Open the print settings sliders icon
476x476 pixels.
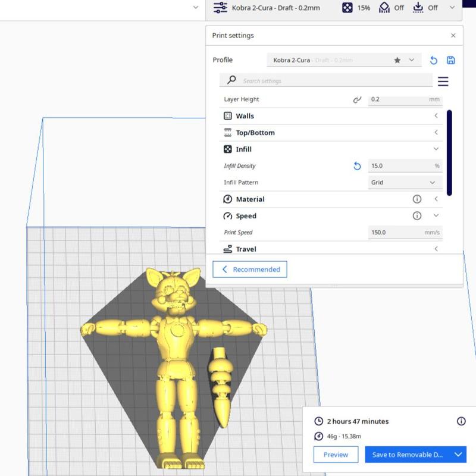[220, 8]
